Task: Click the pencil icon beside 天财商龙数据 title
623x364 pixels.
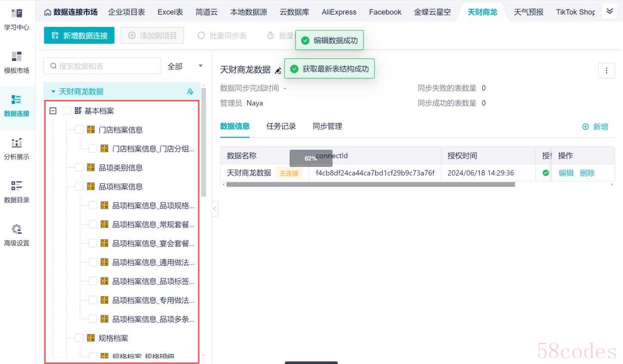Action: tap(278, 70)
